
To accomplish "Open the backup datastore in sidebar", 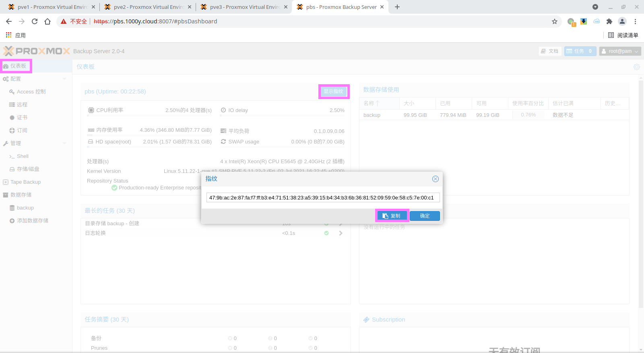I will click(25, 208).
